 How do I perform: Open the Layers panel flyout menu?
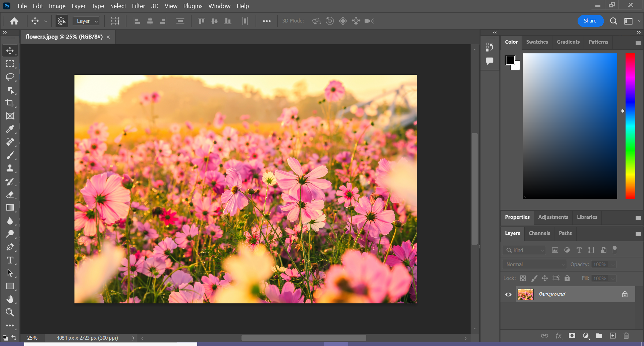tap(638, 234)
